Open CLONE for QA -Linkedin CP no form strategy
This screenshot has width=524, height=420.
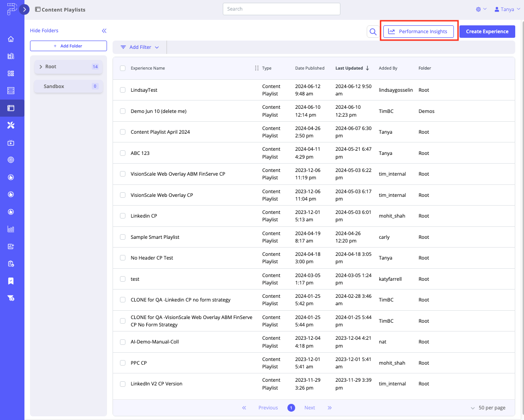coord(180,300)
